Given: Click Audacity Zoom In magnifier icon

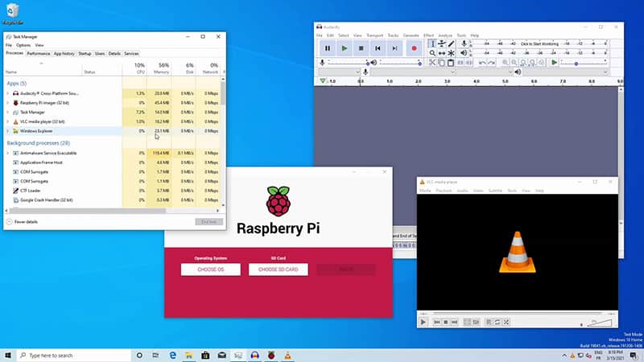Looking at the screenshot, I should click(506, 63).
